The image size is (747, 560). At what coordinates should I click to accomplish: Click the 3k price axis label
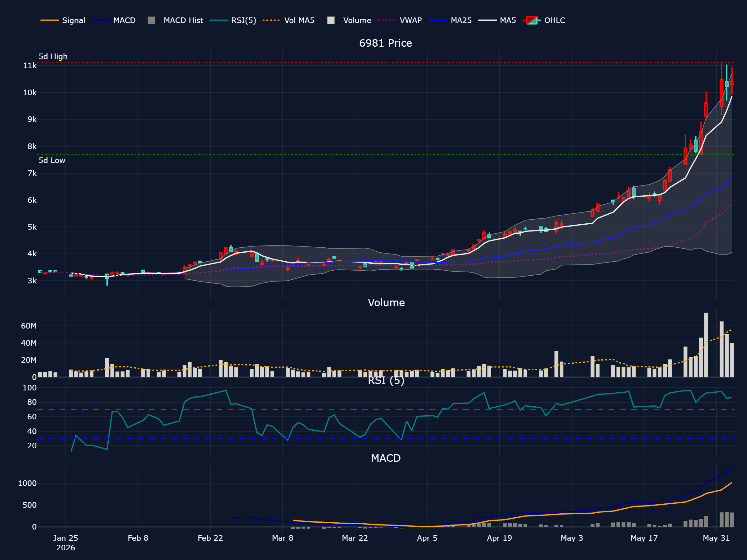32,281
